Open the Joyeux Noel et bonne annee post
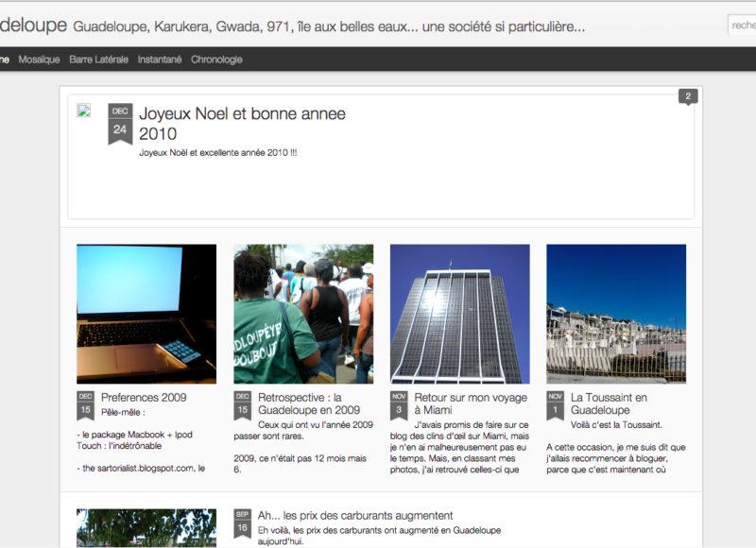The height and width of the screenshot is (548, 756). tap(242, 124)
